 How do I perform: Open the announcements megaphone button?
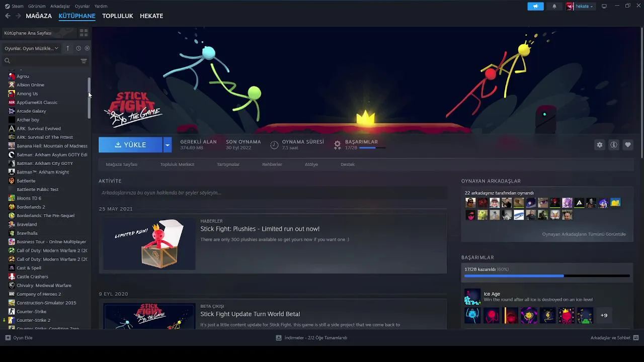[535, 6]
